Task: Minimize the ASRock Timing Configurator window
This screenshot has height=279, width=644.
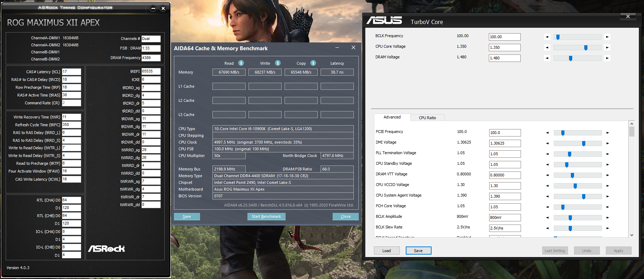Action: 153,8
